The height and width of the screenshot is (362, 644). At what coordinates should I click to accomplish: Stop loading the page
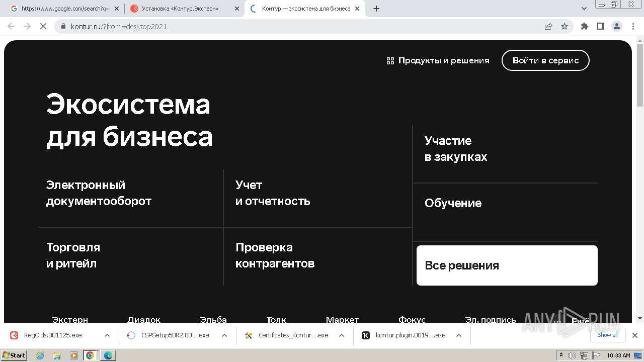tap(43, 27)
